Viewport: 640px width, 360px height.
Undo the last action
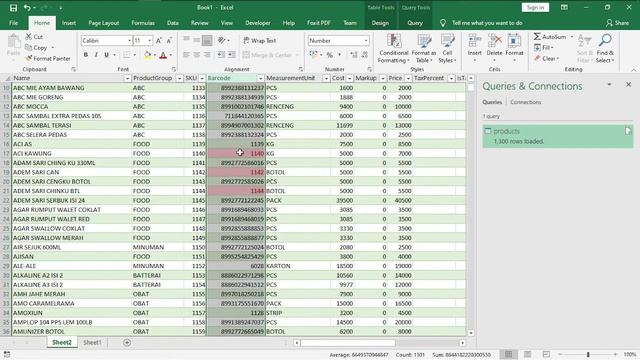pos(27,7)
